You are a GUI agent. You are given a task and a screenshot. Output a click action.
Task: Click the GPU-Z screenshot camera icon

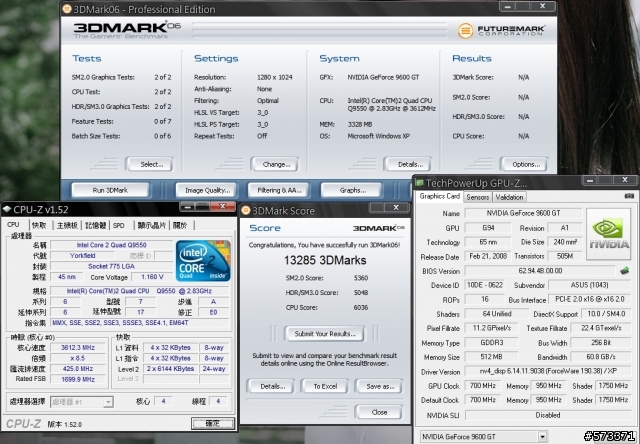[x=629, y=196]
